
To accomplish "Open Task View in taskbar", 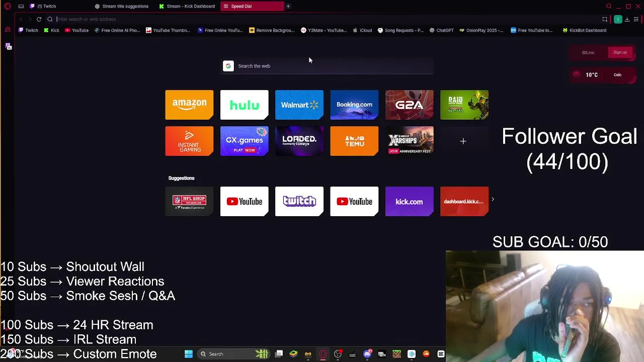I will [279, 354].
